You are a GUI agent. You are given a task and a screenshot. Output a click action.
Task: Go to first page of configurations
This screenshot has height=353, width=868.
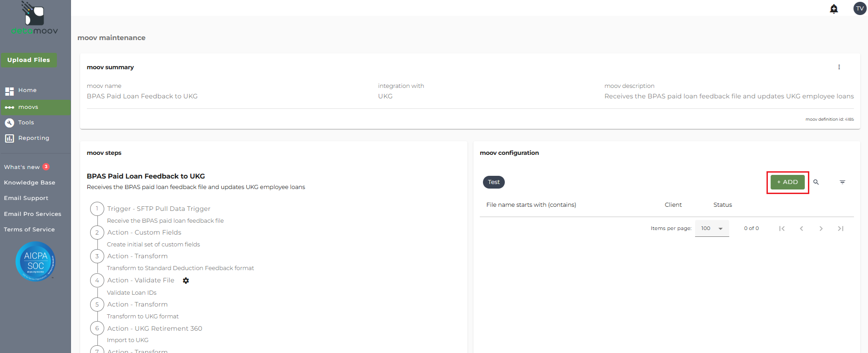point(782,229)
